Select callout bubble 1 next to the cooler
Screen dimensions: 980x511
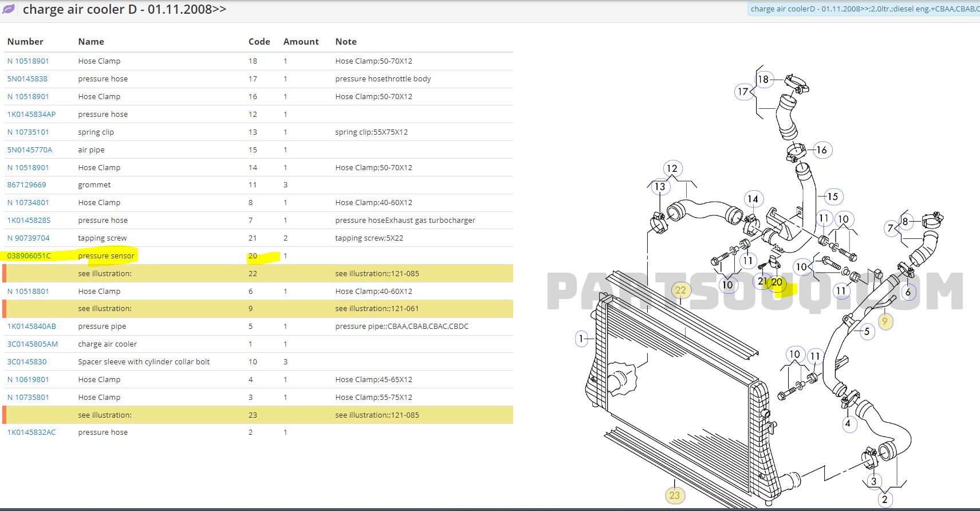coord(581,339)
